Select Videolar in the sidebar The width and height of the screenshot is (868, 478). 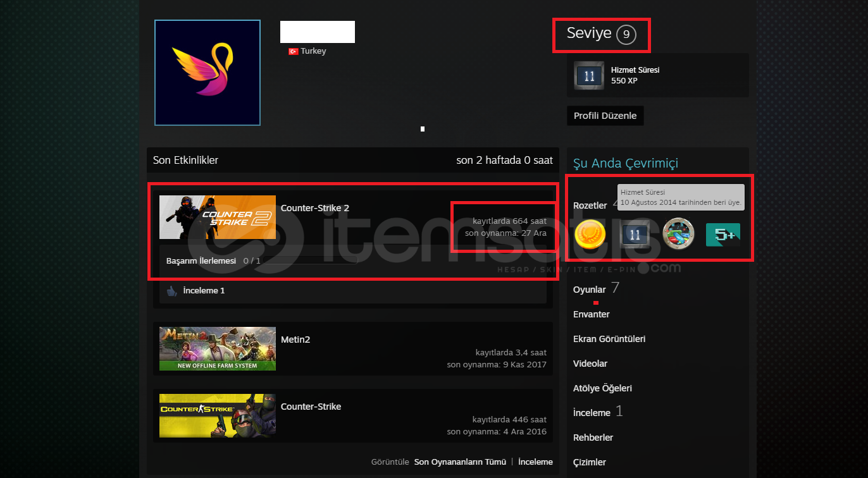tap(590, 364)
